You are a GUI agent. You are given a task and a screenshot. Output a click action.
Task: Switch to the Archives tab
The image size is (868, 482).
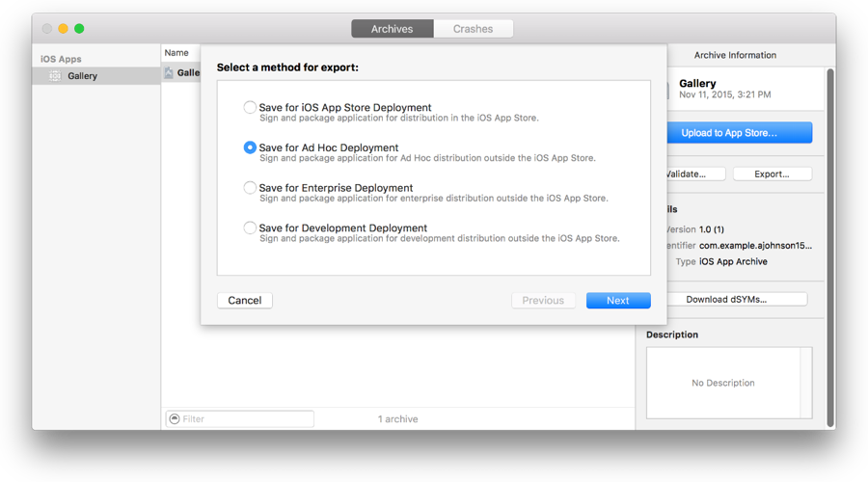[x=393, y=29]
